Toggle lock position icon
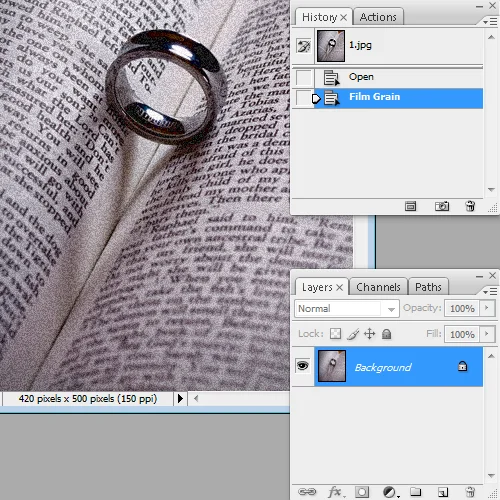The image size is (500, 500). pyautogui.click(x=369, y=334)
